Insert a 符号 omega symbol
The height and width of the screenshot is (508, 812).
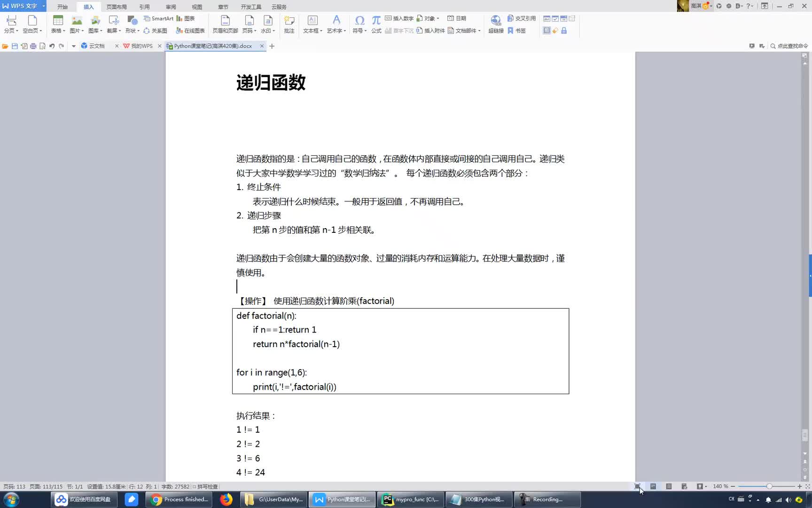click(x=359, y=24)
